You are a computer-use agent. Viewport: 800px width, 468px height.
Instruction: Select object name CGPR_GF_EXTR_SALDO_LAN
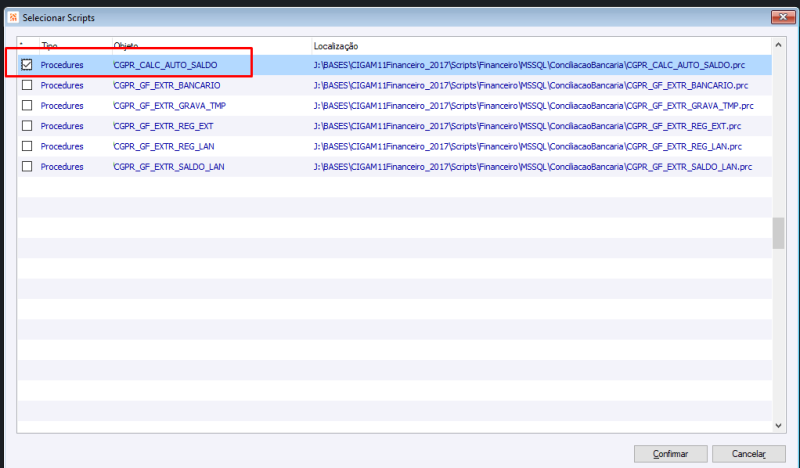169,167
